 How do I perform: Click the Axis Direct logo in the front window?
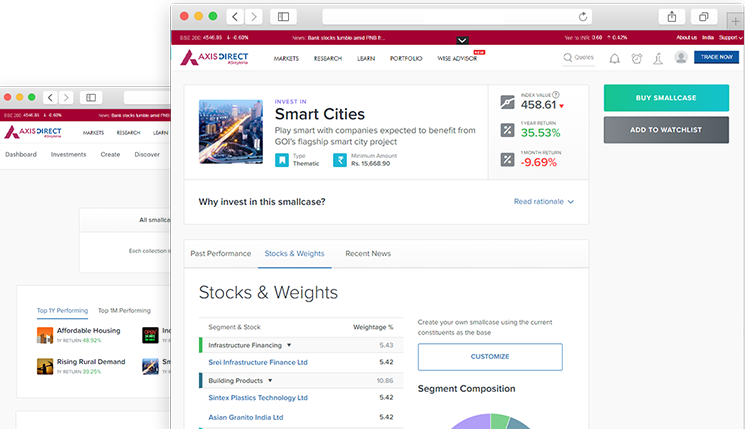click(x=214, y=57)
